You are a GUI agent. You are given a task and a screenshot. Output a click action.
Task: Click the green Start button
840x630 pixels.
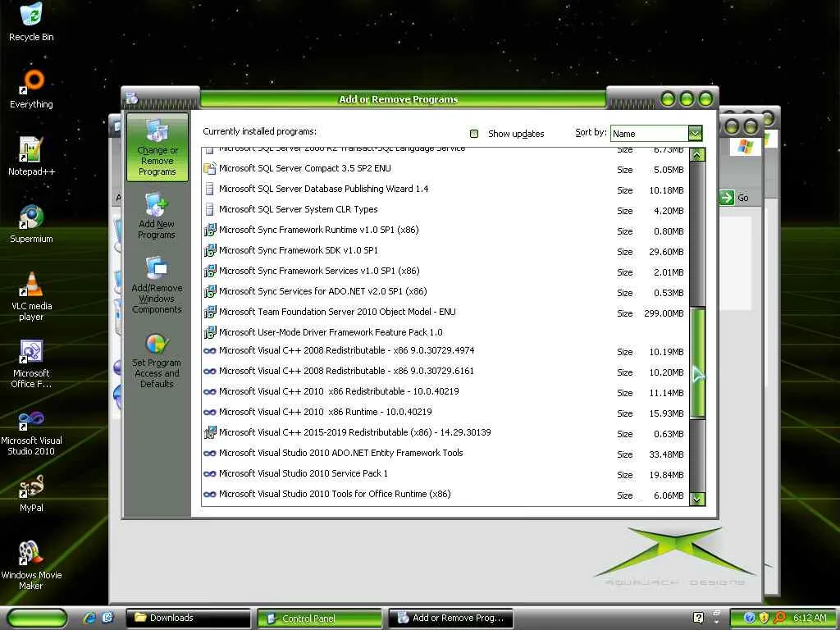tap(38, 618)
